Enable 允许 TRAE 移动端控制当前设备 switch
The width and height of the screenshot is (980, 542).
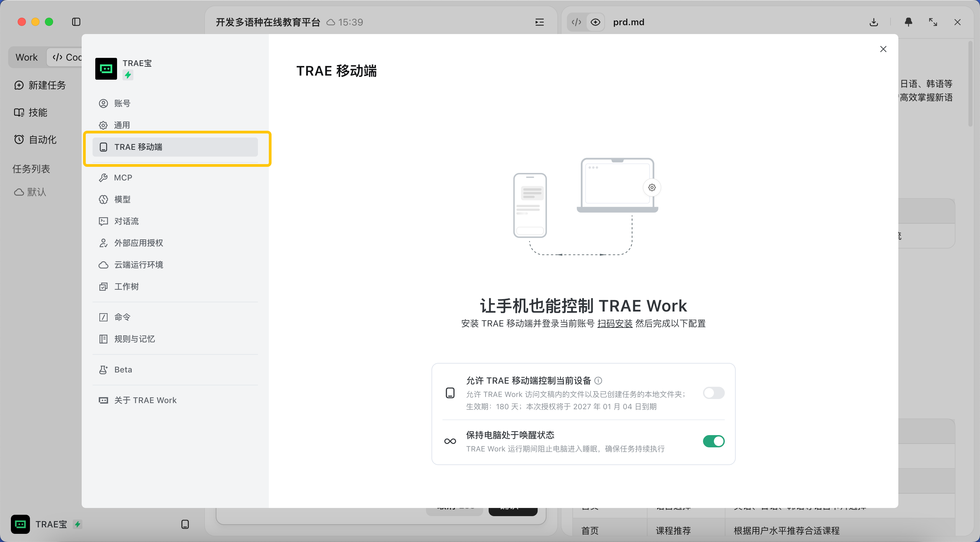pyautogui.click(x=714, y=393)
